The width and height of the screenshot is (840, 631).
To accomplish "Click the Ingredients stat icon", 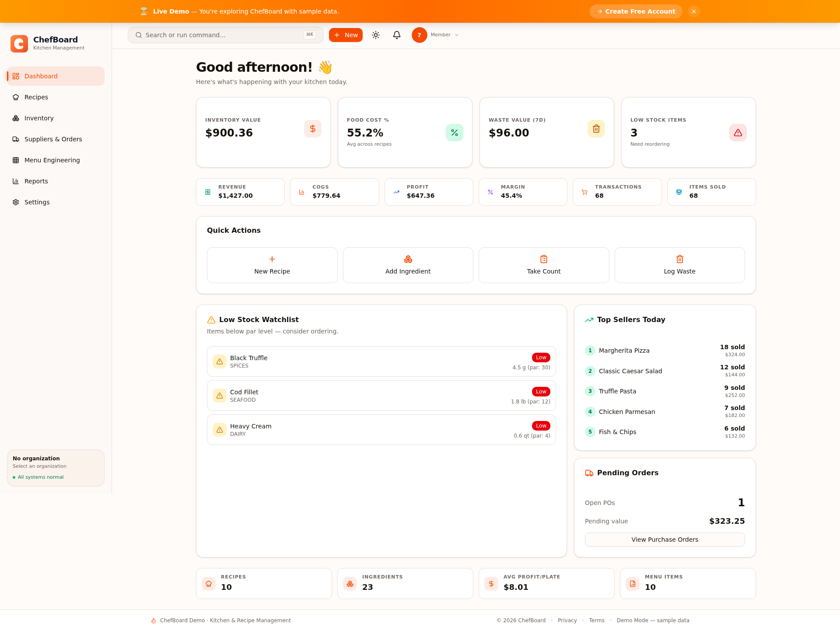I will 350,584.
